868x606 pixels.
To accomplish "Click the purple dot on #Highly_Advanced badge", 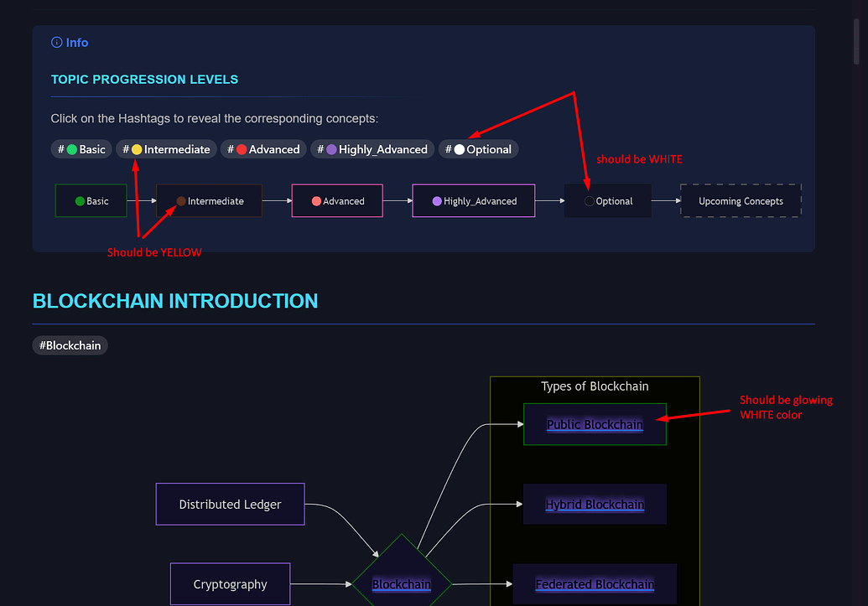I will 330,148.
